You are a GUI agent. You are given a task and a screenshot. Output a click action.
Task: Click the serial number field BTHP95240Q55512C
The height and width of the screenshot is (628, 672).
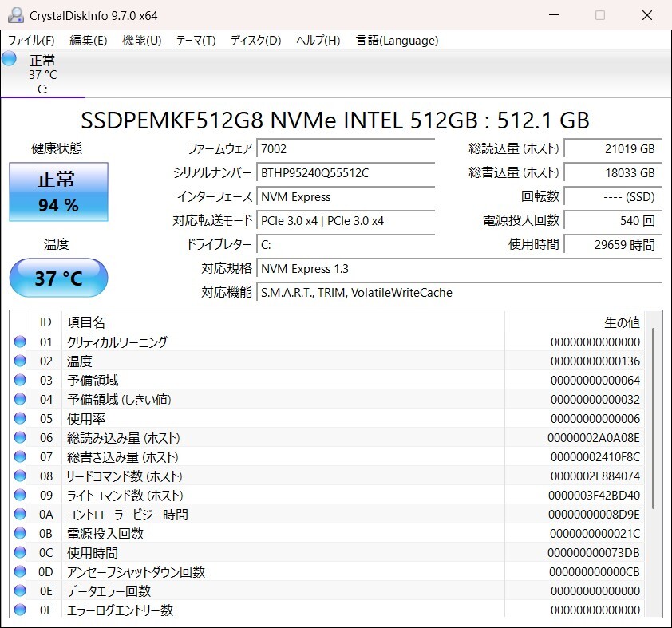tap(346, 173)
